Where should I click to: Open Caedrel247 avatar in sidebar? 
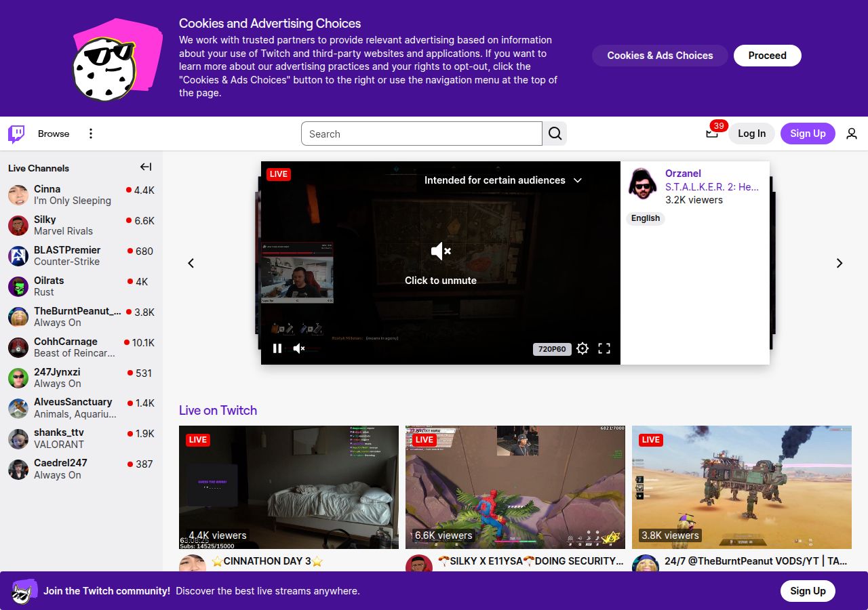click(18, 470)
